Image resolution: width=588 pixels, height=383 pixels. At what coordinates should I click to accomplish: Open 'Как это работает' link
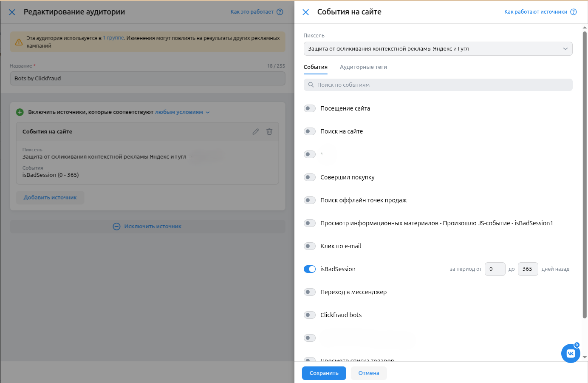tap(252, 12)
